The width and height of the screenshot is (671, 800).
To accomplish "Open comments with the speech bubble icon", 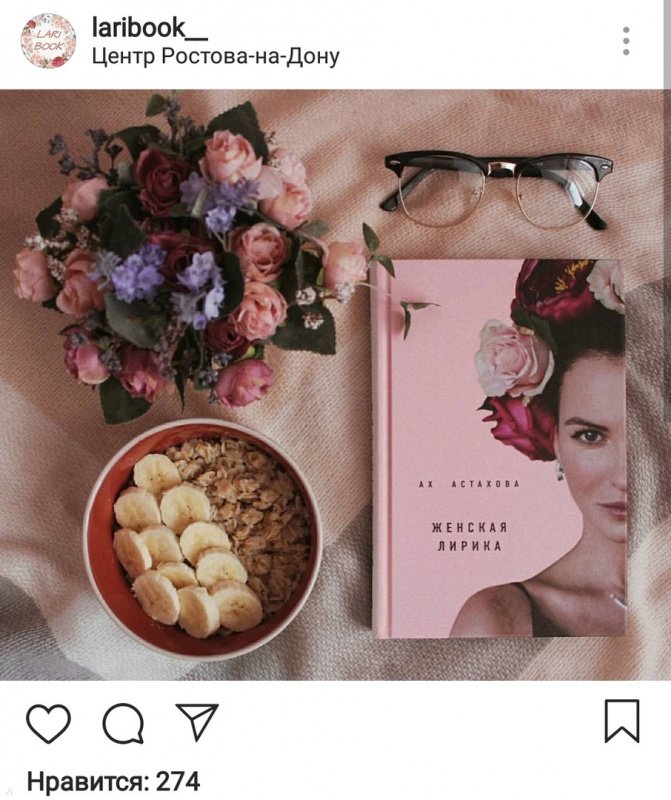I will point(123,723).
